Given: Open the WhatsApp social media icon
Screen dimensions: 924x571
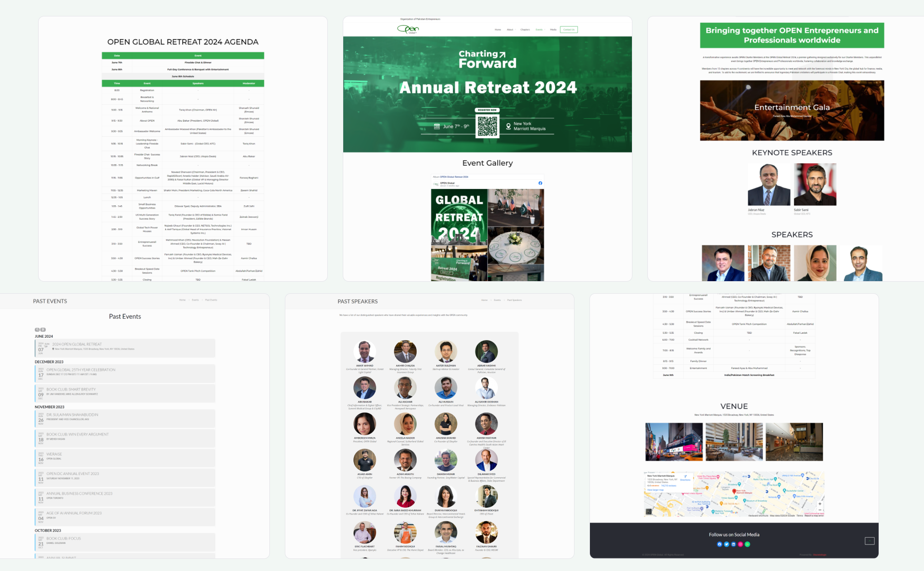Looking at the screenshot, I should pyautogui.click(x=747, y=544).
